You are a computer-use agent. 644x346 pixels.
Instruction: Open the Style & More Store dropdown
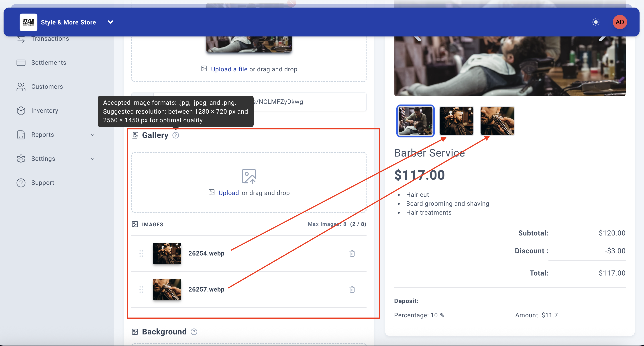tap(110, 22)
